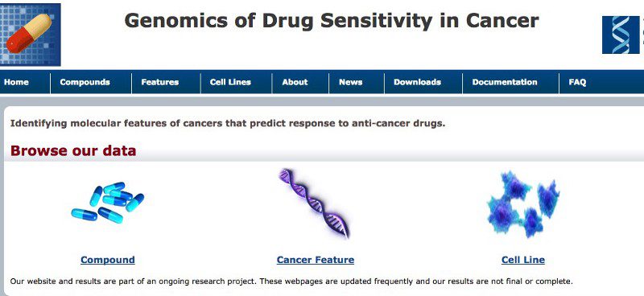Click the red and yellow pill logo
The height and width of the screenshot is (296, 644).
(x=30, y=35)
